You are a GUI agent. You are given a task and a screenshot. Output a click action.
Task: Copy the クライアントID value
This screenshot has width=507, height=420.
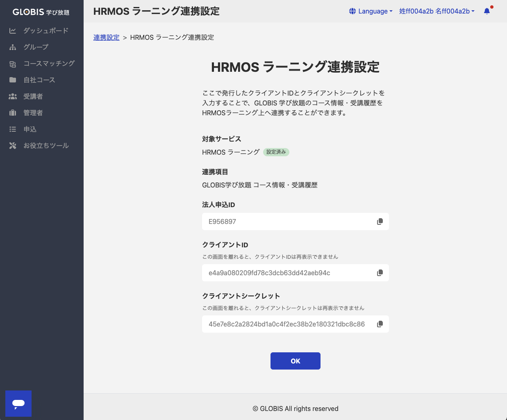pyautogui.click(x=380, y=273)
